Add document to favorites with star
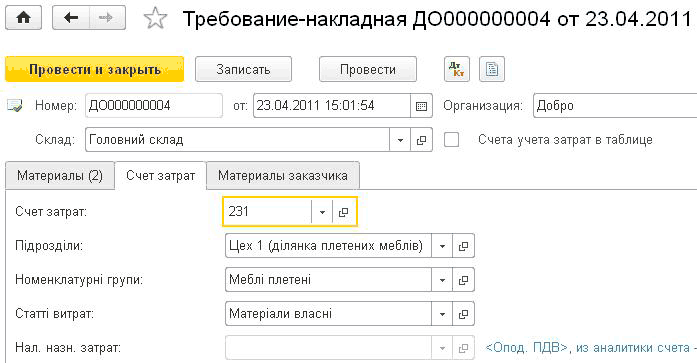This screenshot has width=697, height=363. pos(155,19)
